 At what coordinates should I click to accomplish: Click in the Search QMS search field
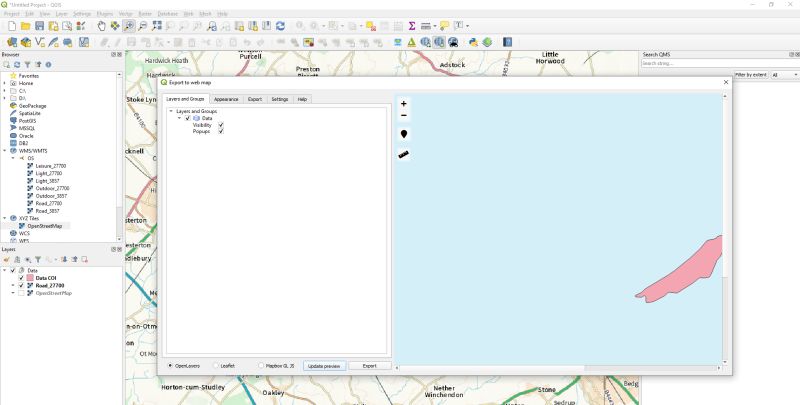[x=719, y=64]
